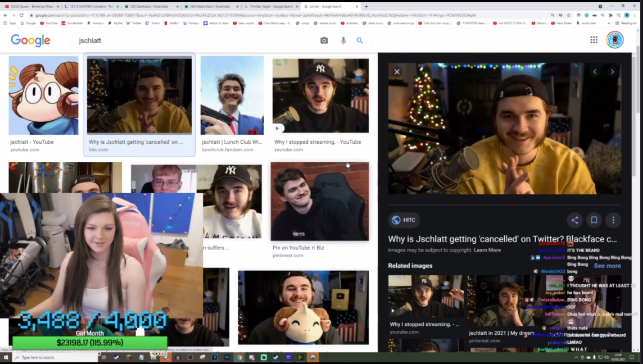
Task: Open the three-dot more options in preview
Action: coord(613,220)
